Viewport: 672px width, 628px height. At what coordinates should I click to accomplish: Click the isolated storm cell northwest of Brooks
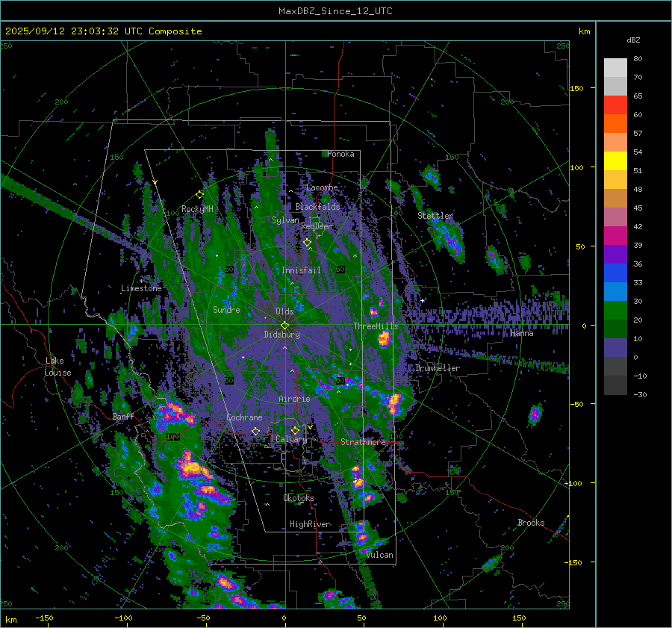coord(535,414)
